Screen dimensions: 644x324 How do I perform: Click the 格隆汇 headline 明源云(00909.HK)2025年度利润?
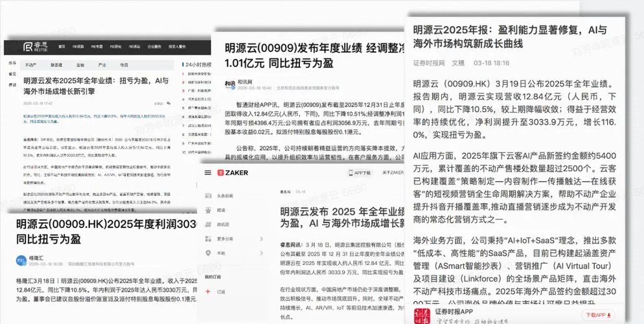click(107, 231)
